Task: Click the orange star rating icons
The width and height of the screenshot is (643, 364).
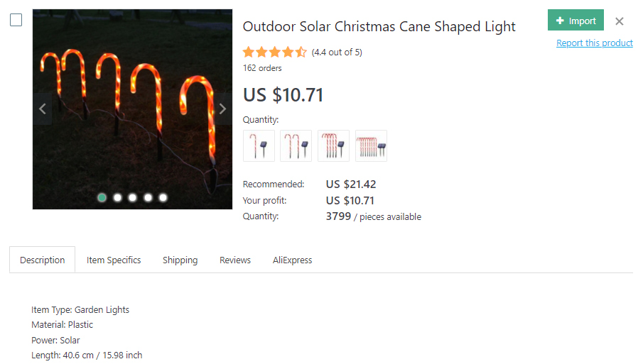Action: pos(274,52)
